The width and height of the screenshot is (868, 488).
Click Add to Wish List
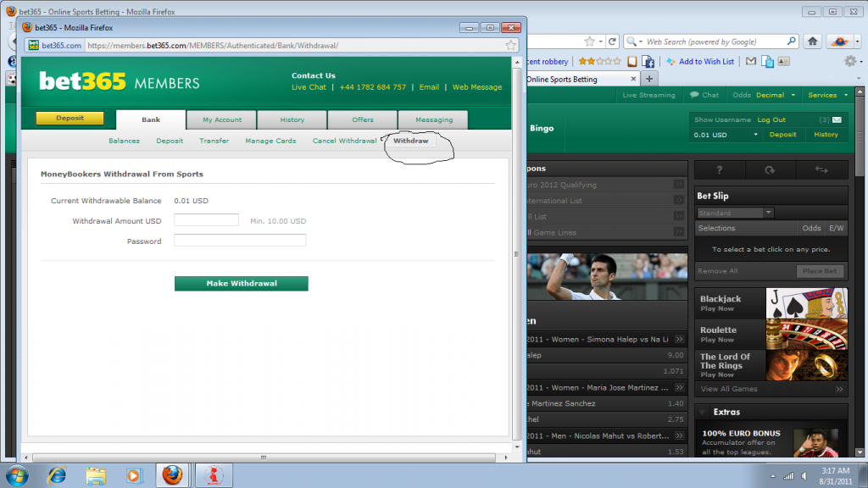click(x=706, y=61)
